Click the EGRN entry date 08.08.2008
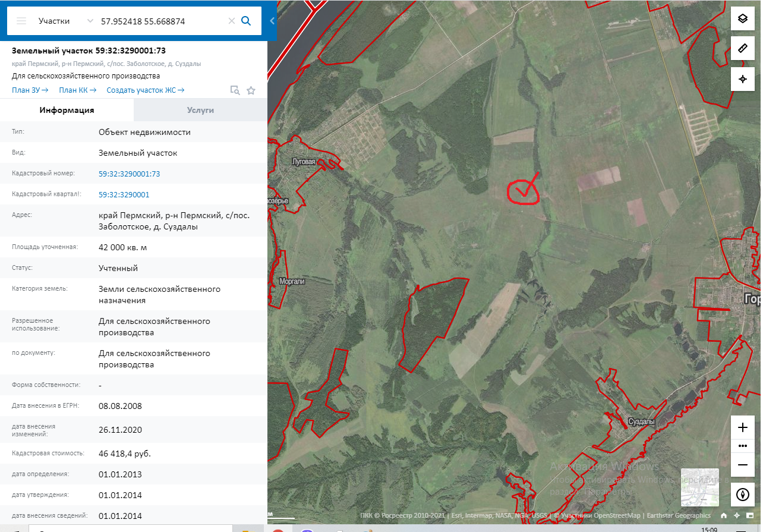 point(120,406)
